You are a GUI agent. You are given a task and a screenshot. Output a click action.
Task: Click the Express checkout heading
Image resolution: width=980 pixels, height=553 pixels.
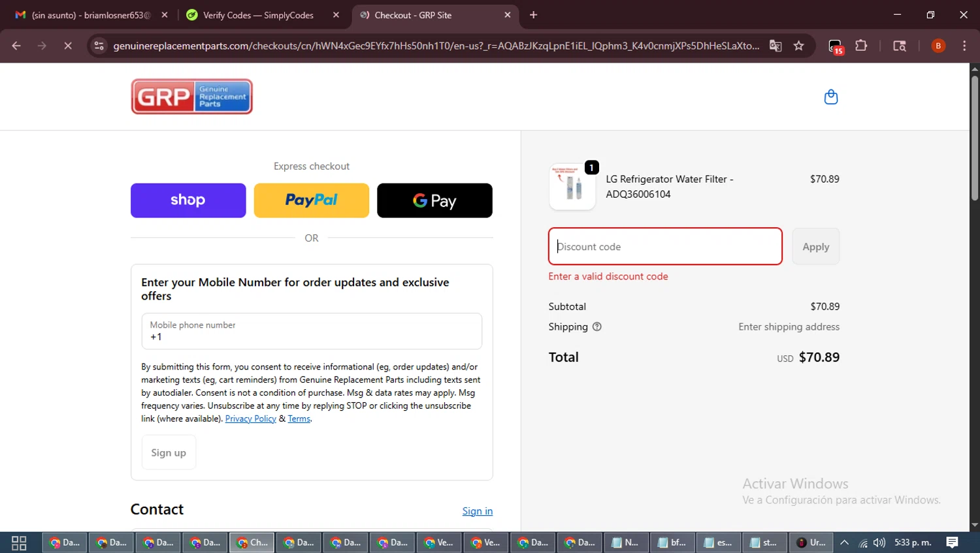[x=312, y=166]
